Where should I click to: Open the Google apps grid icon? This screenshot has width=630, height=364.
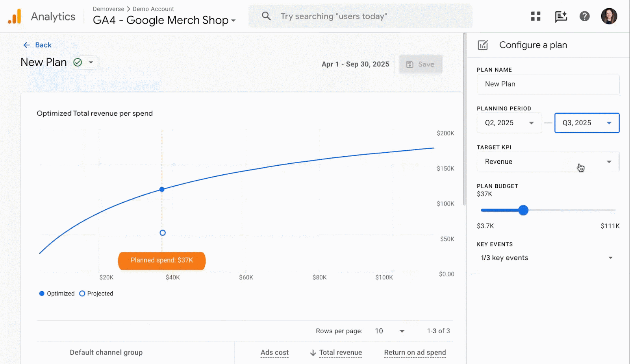coord(535,16)
